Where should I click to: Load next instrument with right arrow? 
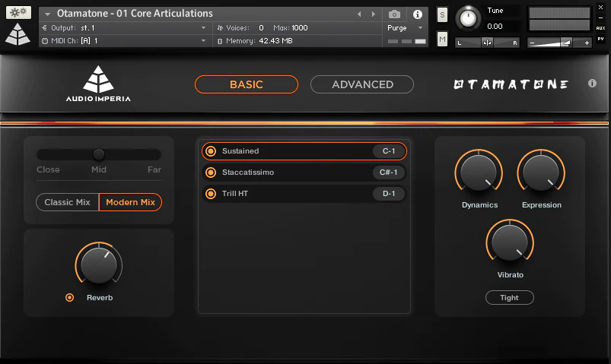[374, 14]
